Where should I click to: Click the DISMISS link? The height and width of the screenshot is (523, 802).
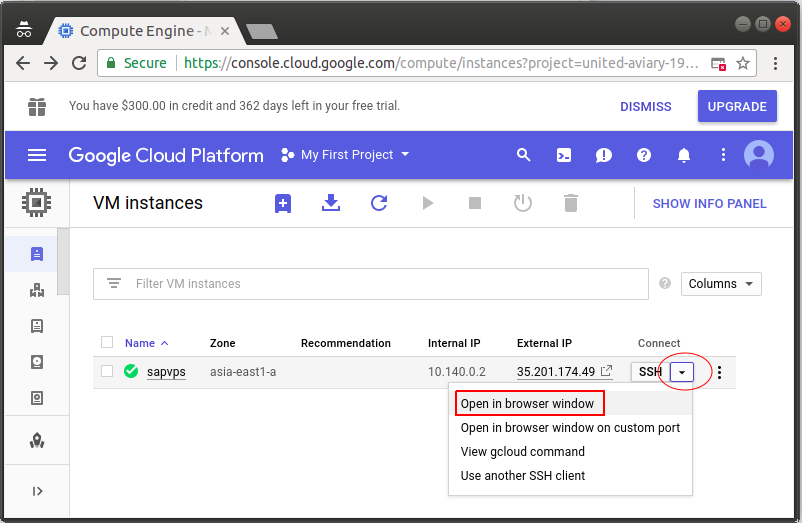pyautogui.click(x=645, y=107)
